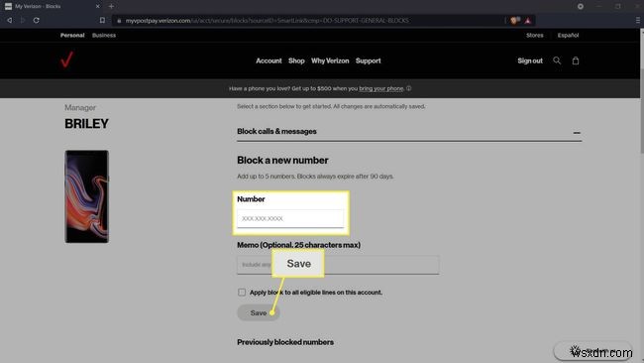Click the Save button
Viewport: 644px width, 363px height.
tap(259, 312)
